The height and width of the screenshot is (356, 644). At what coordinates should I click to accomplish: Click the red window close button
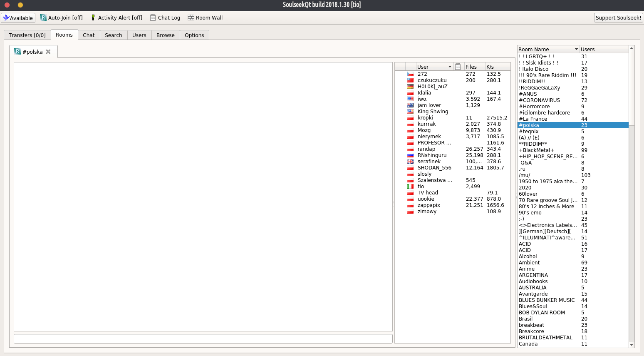pyautogui.click(x=7, y=5)
